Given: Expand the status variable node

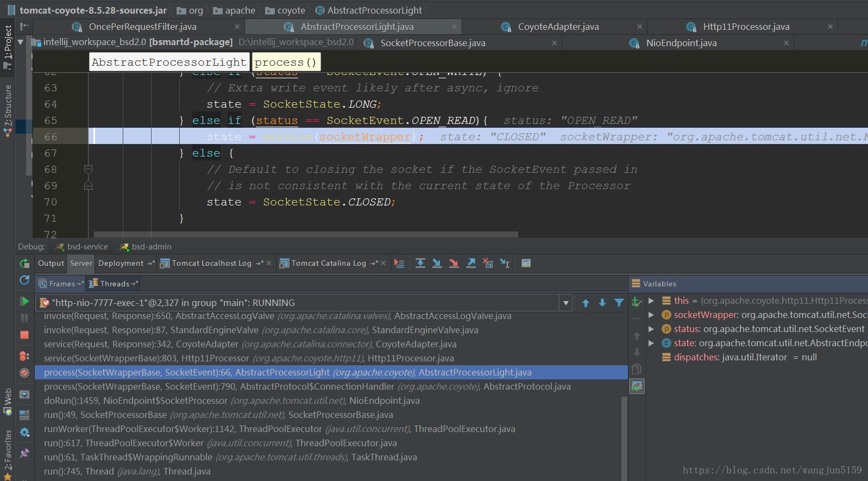Looking at the screenshot, I should pyautogui.click(x=651, y=329).
